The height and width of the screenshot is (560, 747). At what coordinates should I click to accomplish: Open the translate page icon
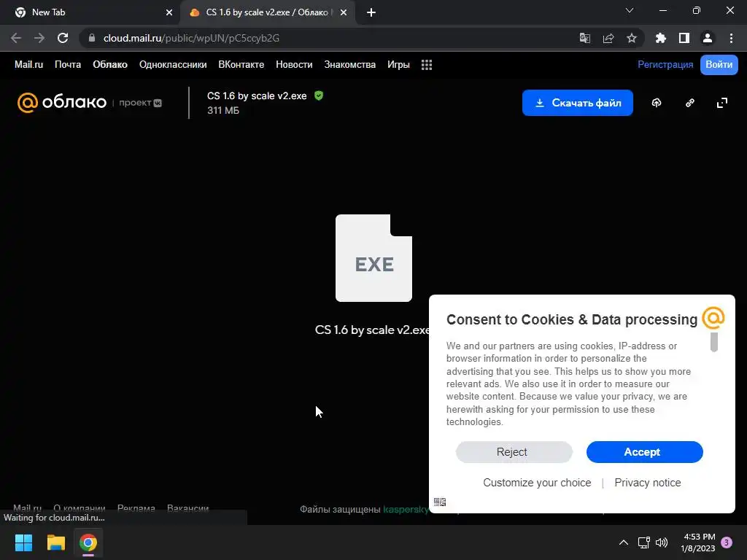pyautogui.click(x=584, y=38)
